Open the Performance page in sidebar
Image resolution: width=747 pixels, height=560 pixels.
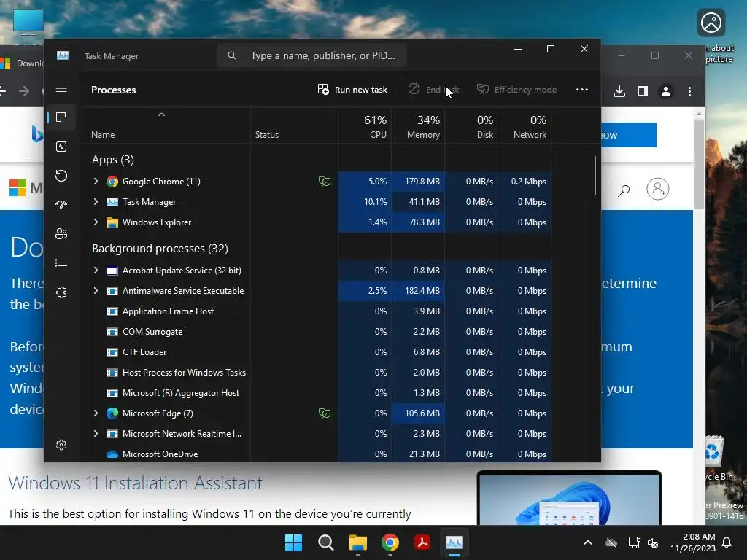pyautogui.click(x=61, y=147)
